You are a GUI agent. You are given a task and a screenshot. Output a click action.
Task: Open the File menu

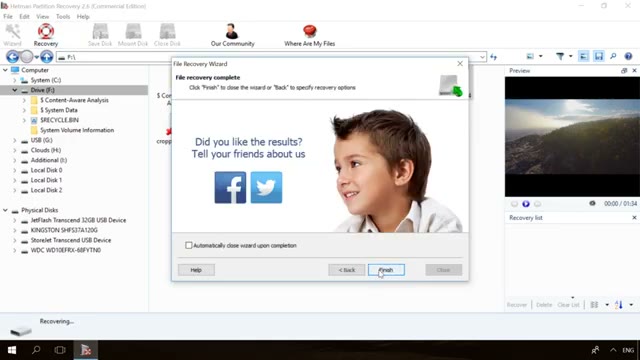click(8, 17)
